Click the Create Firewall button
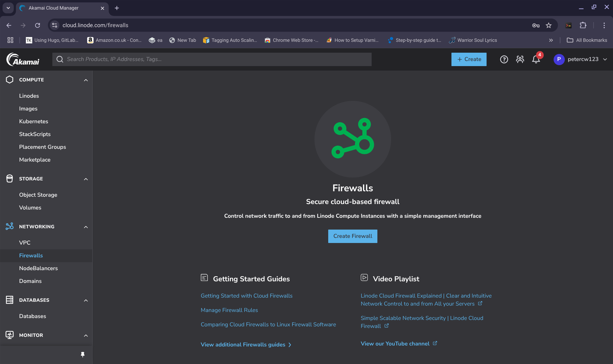613x364 pixels. coord(352,236)
